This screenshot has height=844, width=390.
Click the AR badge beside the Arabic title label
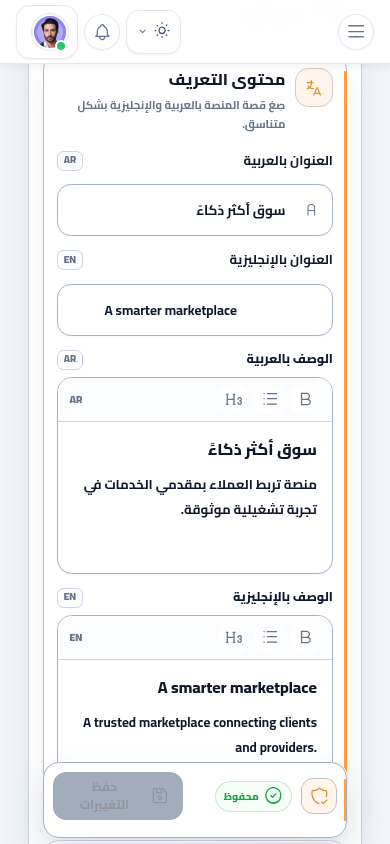(70, 160)
